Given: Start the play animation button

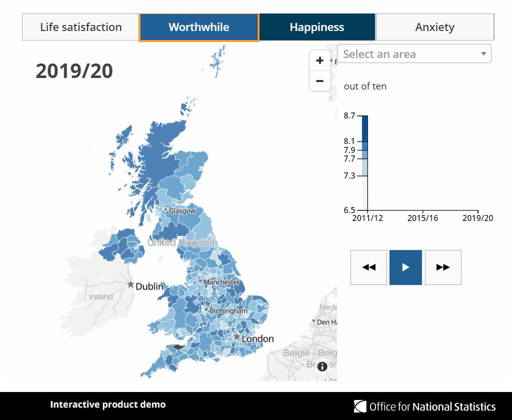Looking at the screenshot, I should click(x=405, y=267).
